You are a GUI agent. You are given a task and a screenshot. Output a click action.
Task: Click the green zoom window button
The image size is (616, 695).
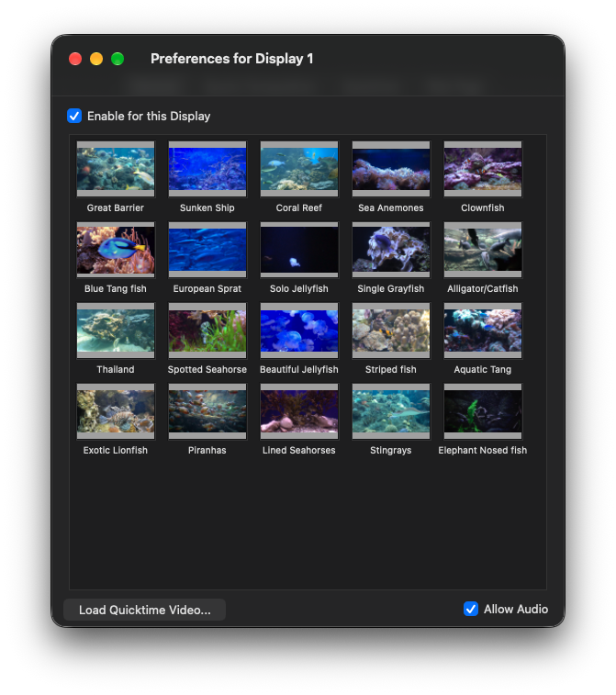(x=118, y=59)
